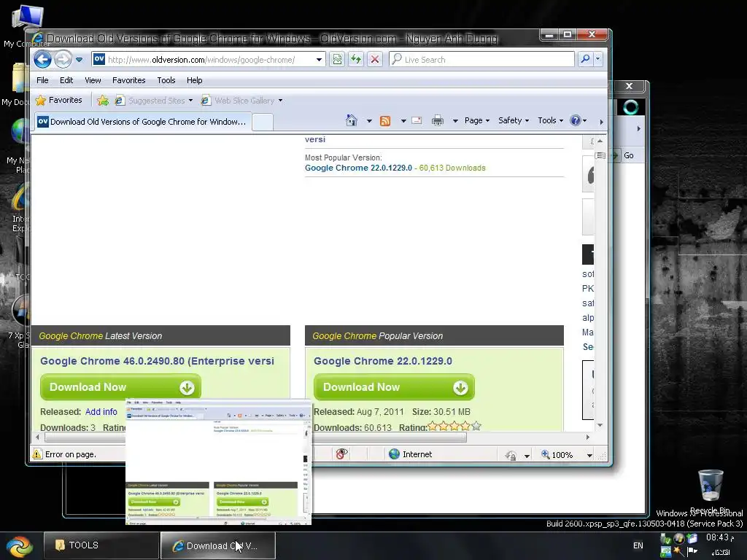Expand the feeds dropdown arrow
The image size is (747, 560).
(x=403, y=121)
